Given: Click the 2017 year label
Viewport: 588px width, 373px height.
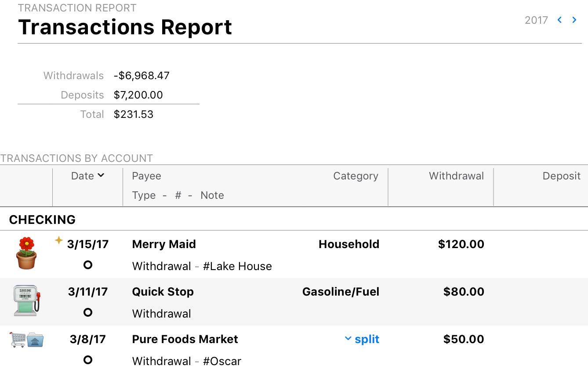Looking at the screenshot, I should click(536, 20).
